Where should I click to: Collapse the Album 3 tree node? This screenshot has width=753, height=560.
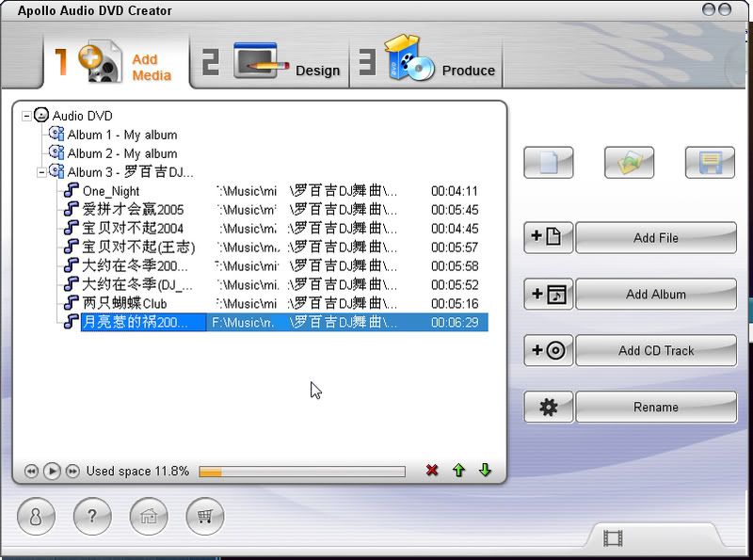click(x=41, y=172)
